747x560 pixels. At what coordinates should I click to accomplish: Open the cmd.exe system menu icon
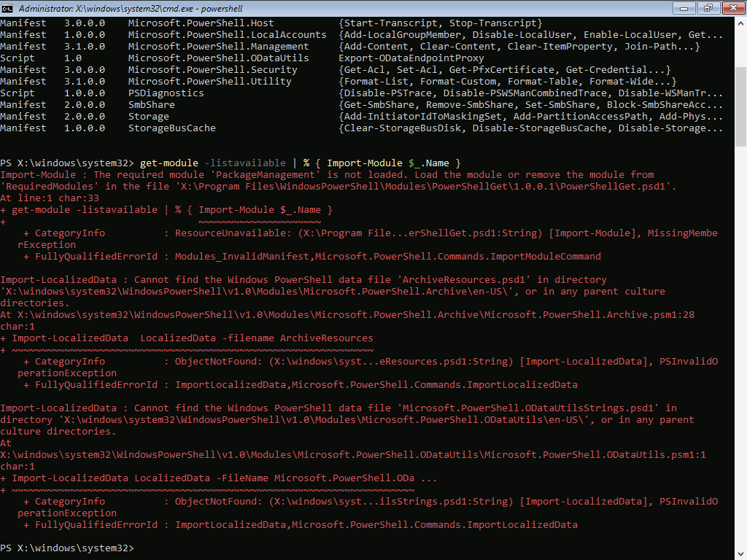tap(9, 8)
